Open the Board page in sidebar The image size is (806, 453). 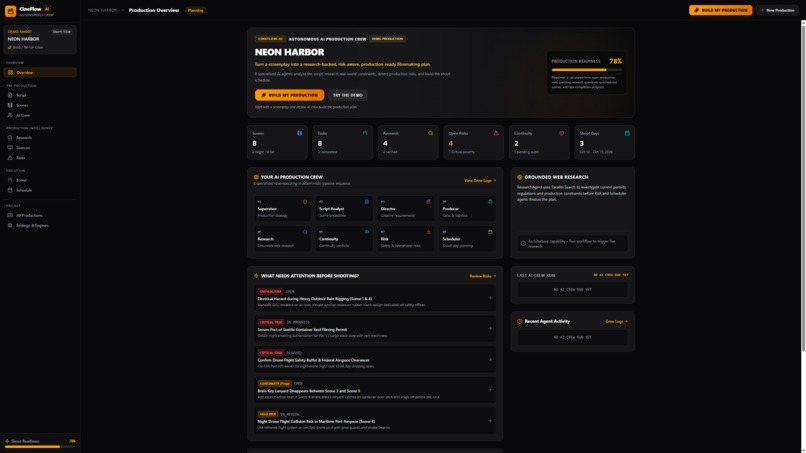point(40,180)
